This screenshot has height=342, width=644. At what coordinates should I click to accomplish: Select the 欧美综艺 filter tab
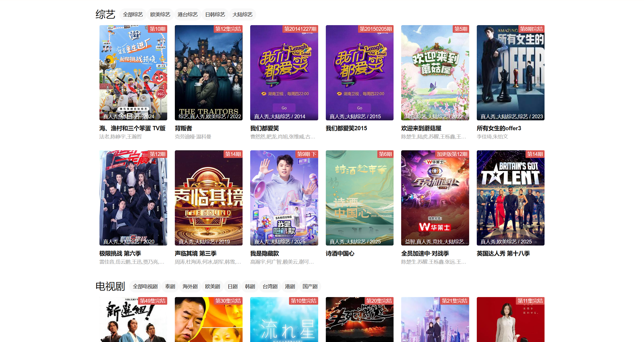coord(160,14)
